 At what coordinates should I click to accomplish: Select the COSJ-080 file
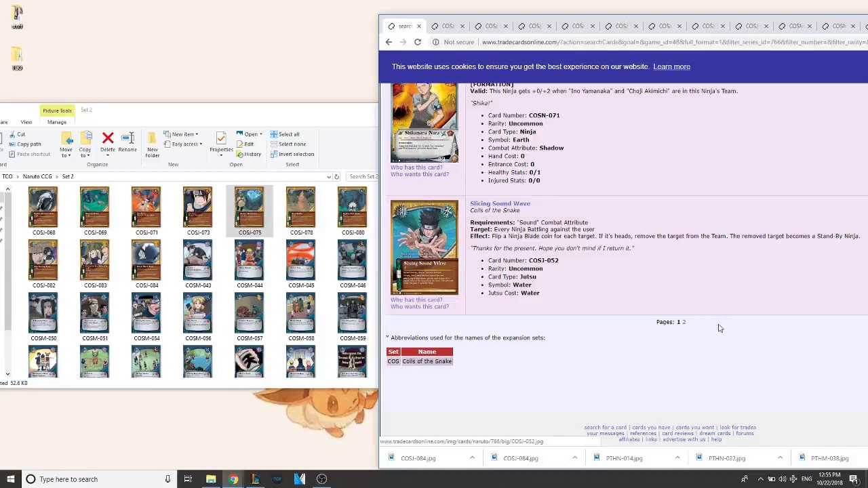tap(353, 211)
